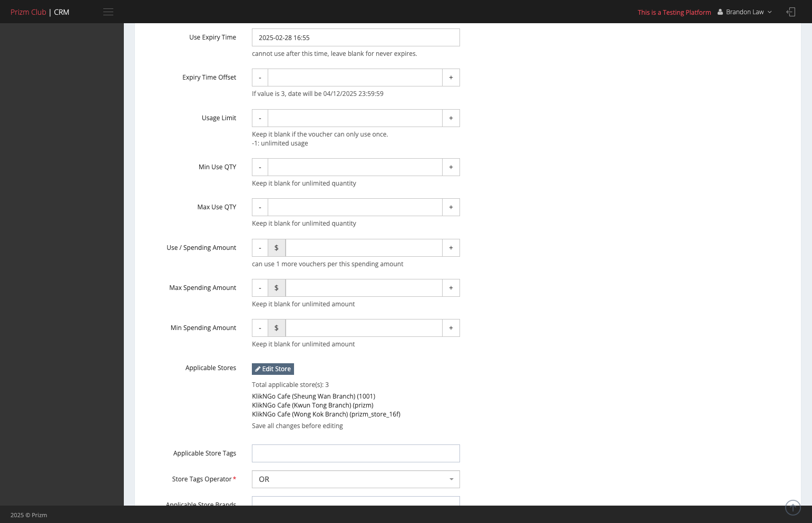Click the 'Total applicable store(s): 3' text
The width and height of the screenshot is (812, 523).
point(290,385)
